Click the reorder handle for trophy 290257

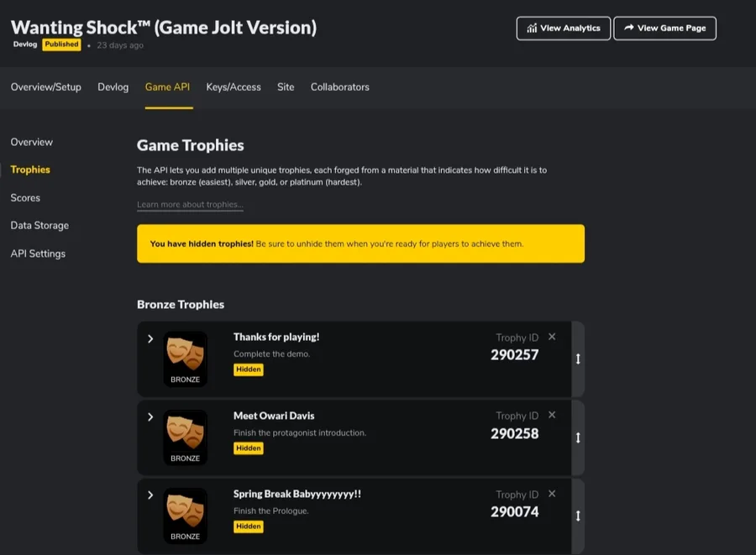[x=578, y=359]
